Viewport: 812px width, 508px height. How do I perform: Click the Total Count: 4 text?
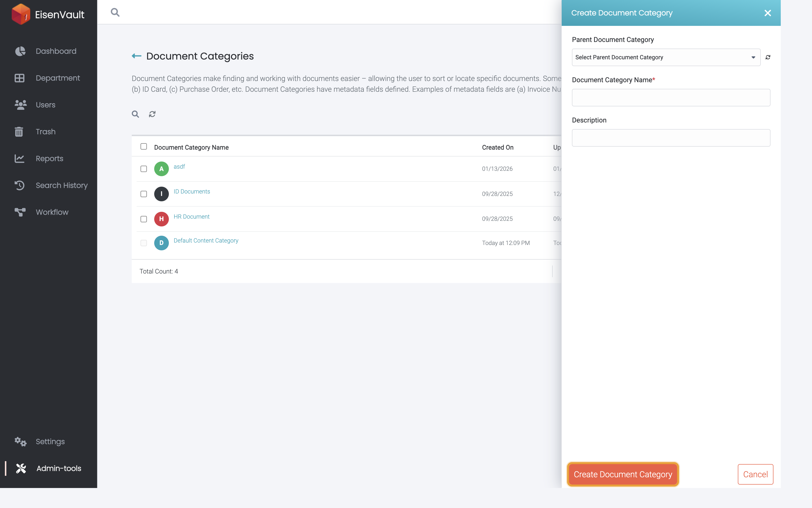[x=159, y=271]
